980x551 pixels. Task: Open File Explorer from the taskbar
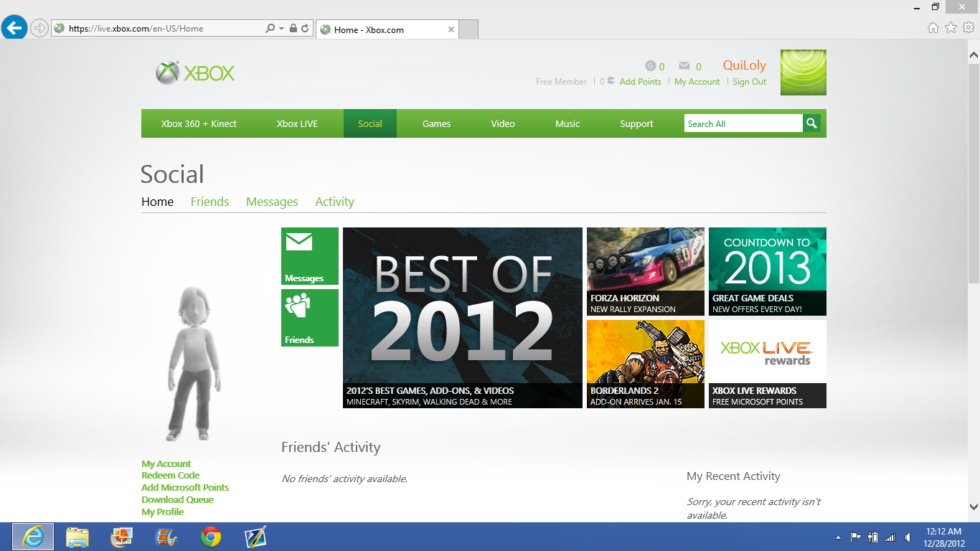click(x=77, y=537)
